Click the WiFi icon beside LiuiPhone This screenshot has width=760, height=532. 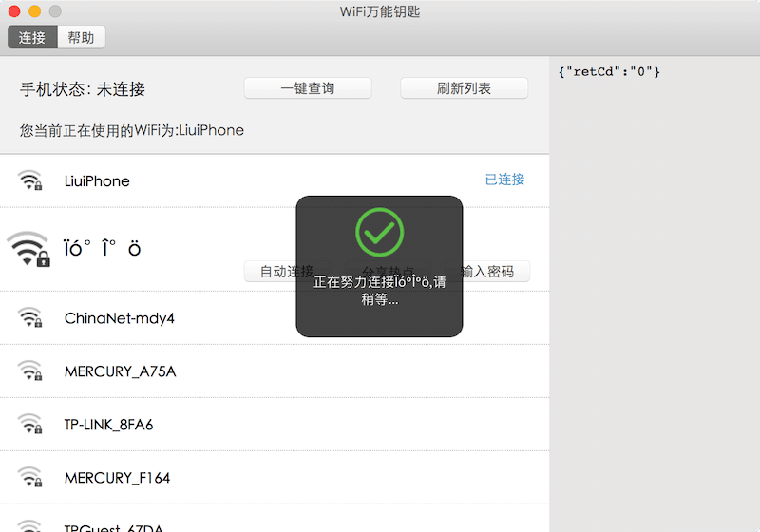tap(30, 180)
